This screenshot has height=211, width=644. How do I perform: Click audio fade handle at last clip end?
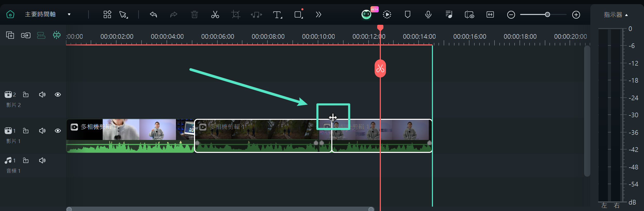429,143
